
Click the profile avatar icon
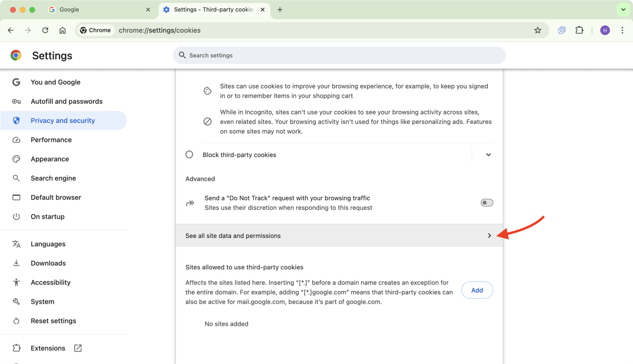coord(605,31)
